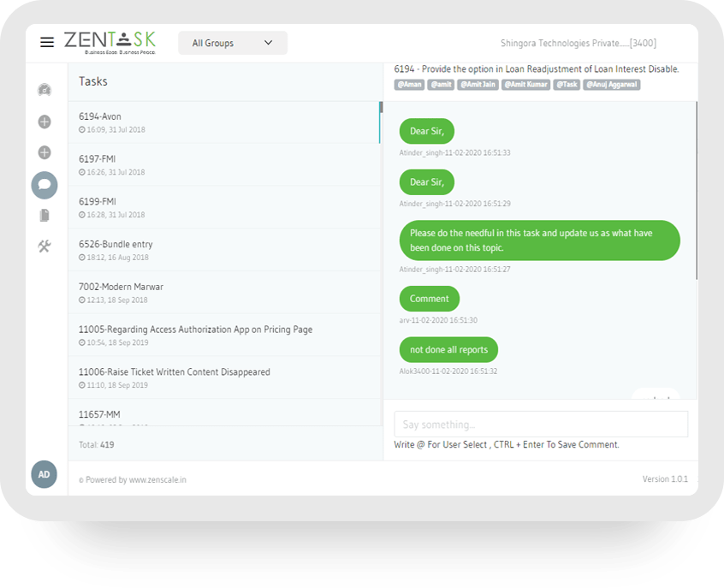Click the second plus icon in the sidebar
Viewport: 724px width, 588px height.
[x=44, y=152]
